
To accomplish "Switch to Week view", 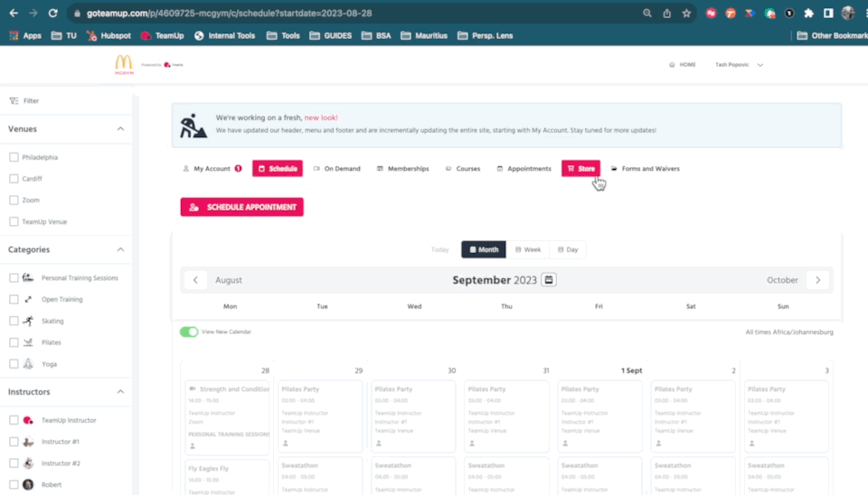I will click(x=529, y=249).
